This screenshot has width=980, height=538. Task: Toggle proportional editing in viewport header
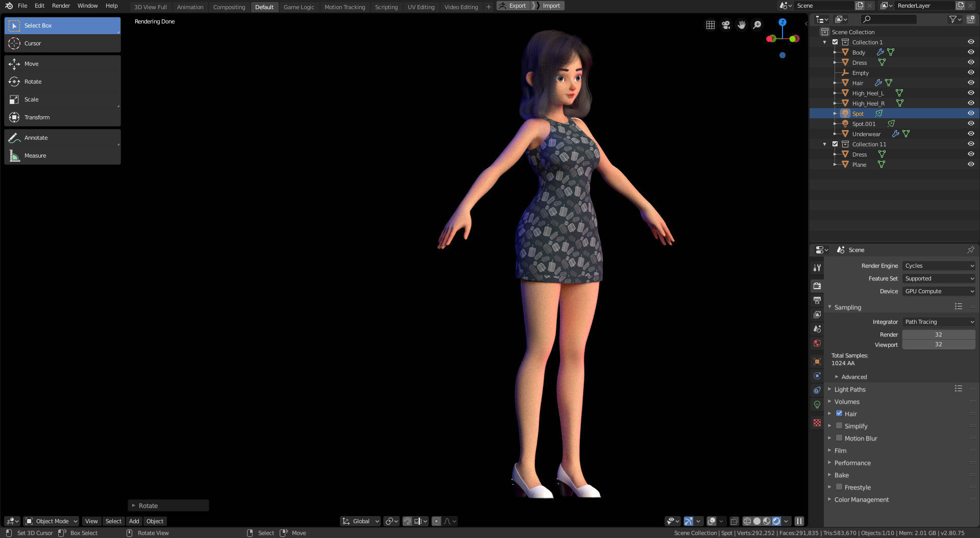pyautogui.click(x=436, y=521)
